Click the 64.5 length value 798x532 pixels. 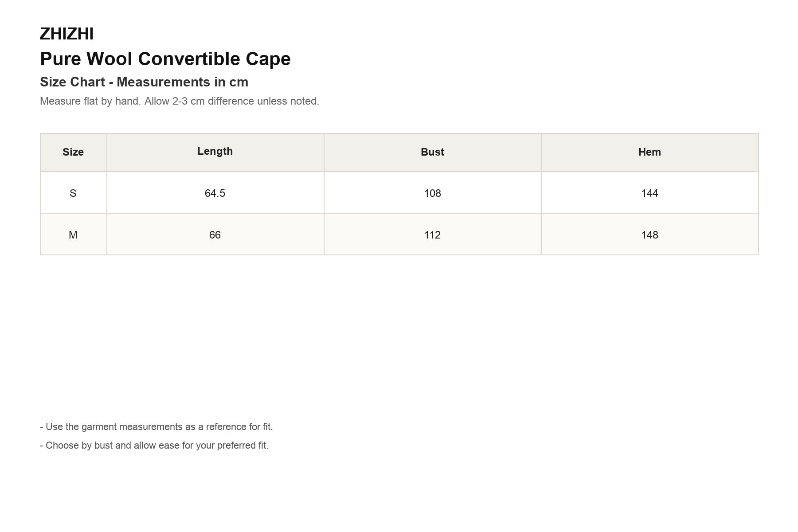pos(215,193)
